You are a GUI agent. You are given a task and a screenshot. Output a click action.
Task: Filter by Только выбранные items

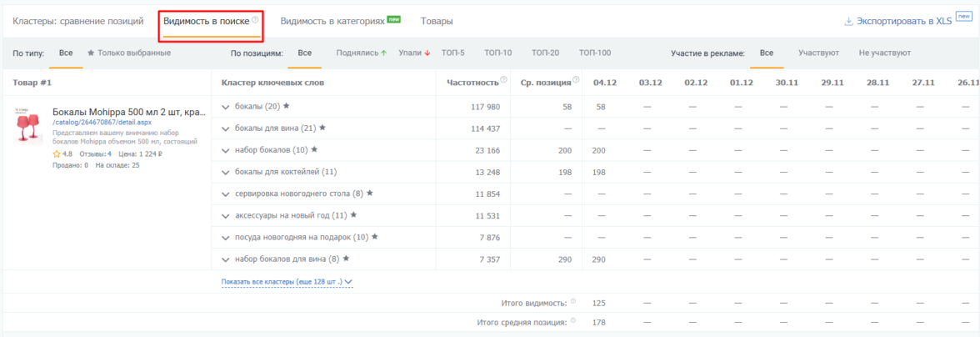pos(128,53)
